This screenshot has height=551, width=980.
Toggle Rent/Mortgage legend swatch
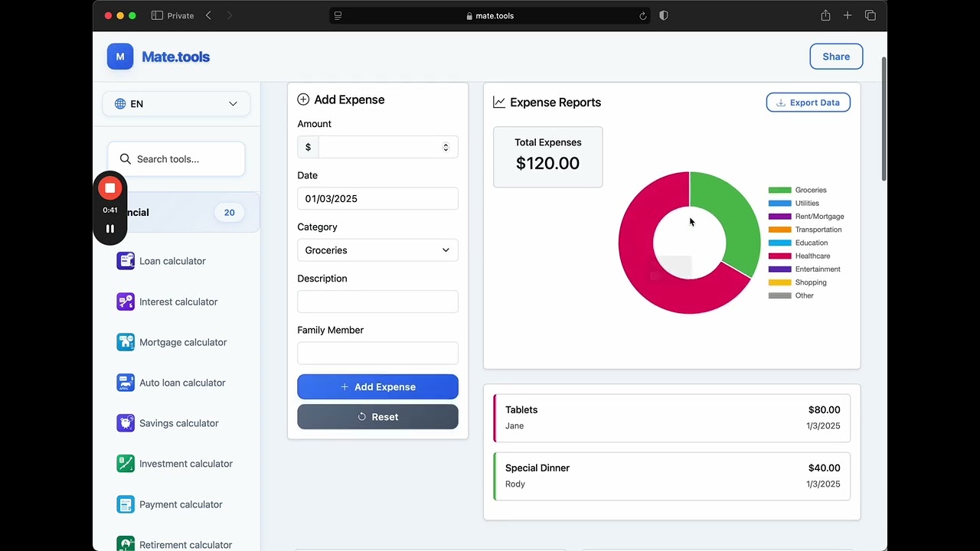(779, 217)
